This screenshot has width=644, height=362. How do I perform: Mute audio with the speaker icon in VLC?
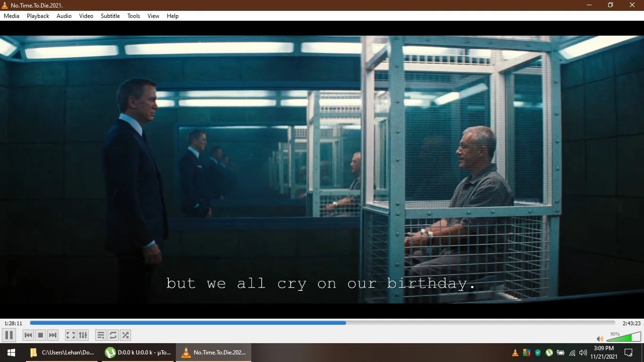(x=600, y=338)
